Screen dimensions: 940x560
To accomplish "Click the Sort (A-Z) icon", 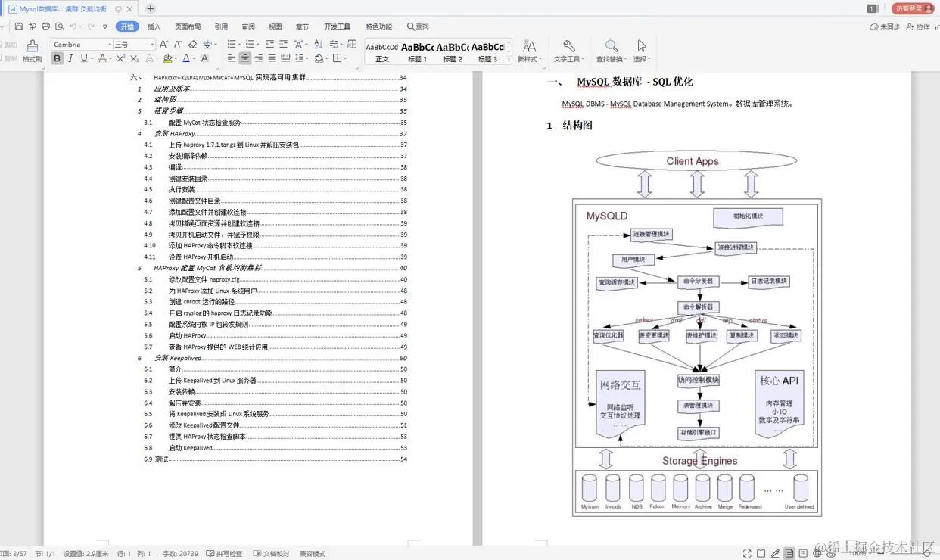I will tap(318, 45).
